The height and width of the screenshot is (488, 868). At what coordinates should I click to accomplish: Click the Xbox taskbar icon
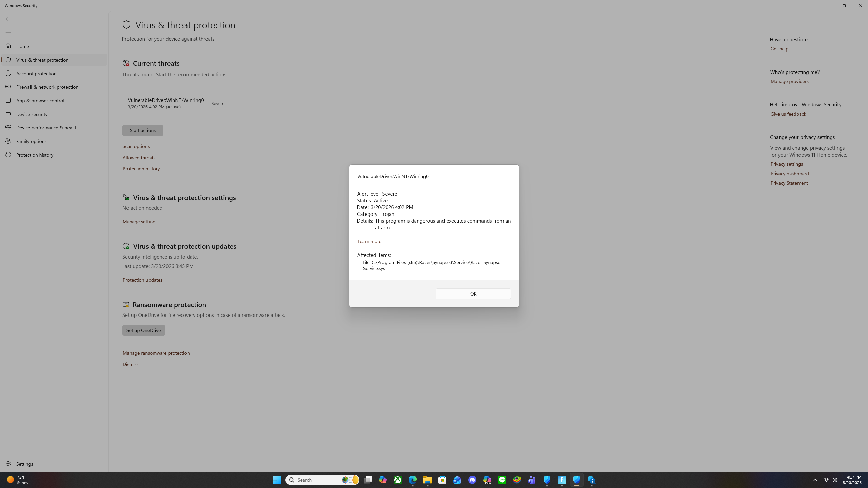pyautogui.click(x=397, y=480)
